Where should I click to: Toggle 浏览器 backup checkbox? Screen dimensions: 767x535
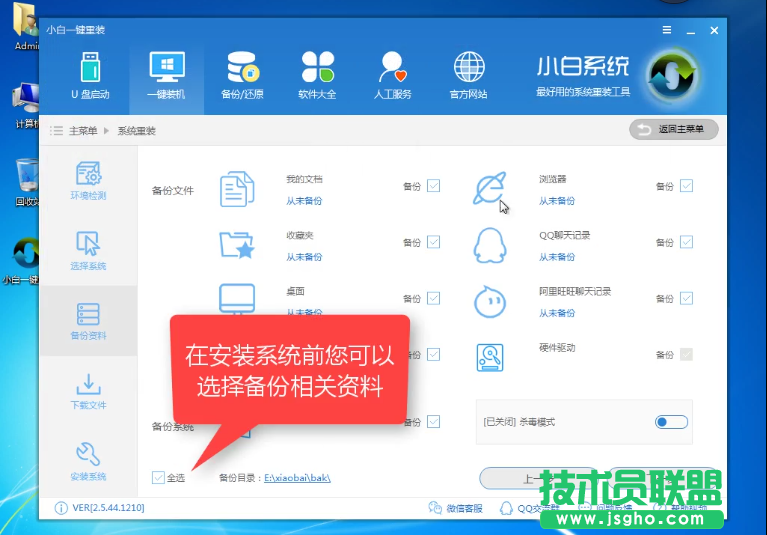686,186
